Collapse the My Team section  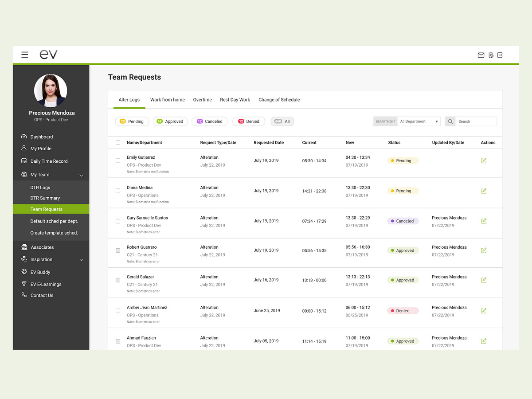pos(81,175)
